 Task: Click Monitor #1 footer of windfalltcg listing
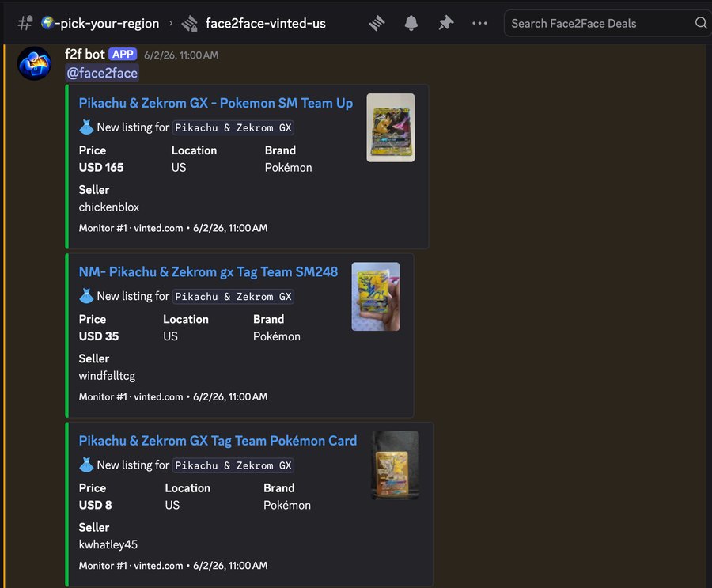(x=173, y=397)
